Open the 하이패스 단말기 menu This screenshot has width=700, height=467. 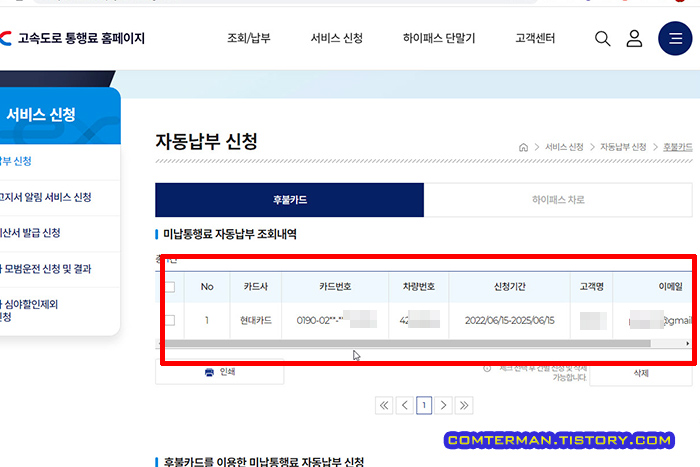(x=439, y=38)
